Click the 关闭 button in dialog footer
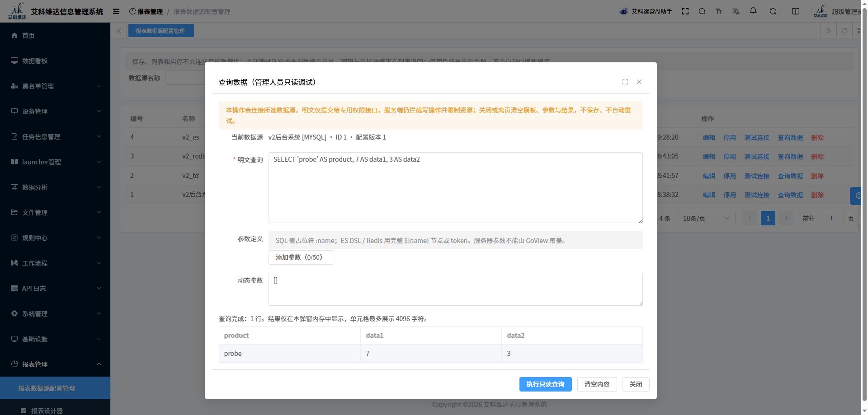Screen dimensions: 868x415 tap(636, 384)
